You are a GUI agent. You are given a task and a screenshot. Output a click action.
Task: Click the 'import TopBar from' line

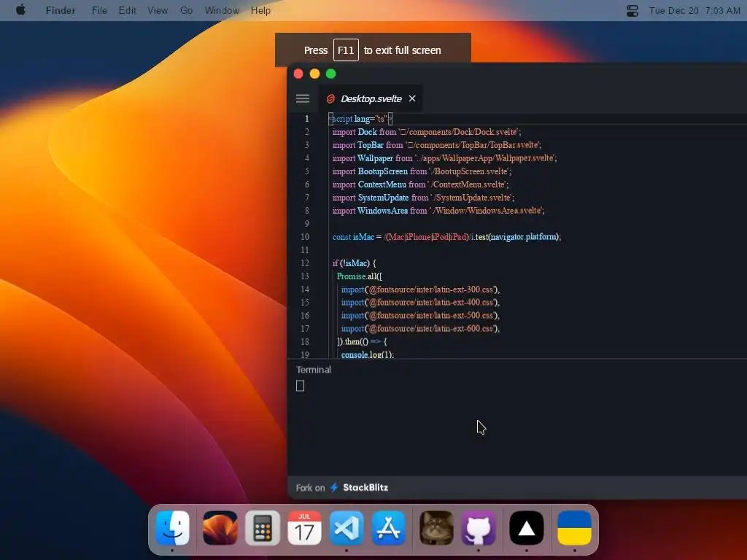(437, 145)
